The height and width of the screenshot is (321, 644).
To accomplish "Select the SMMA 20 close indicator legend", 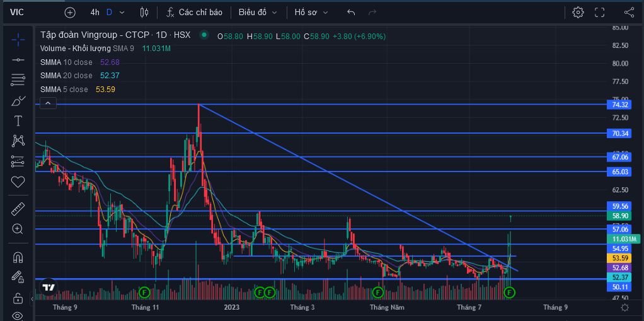I will point(66,76).
